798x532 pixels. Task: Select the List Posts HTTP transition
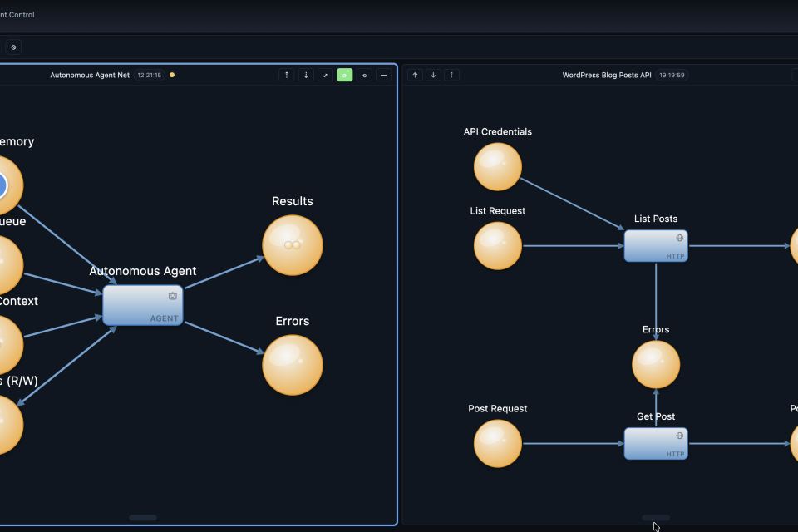tap(656, 245)
